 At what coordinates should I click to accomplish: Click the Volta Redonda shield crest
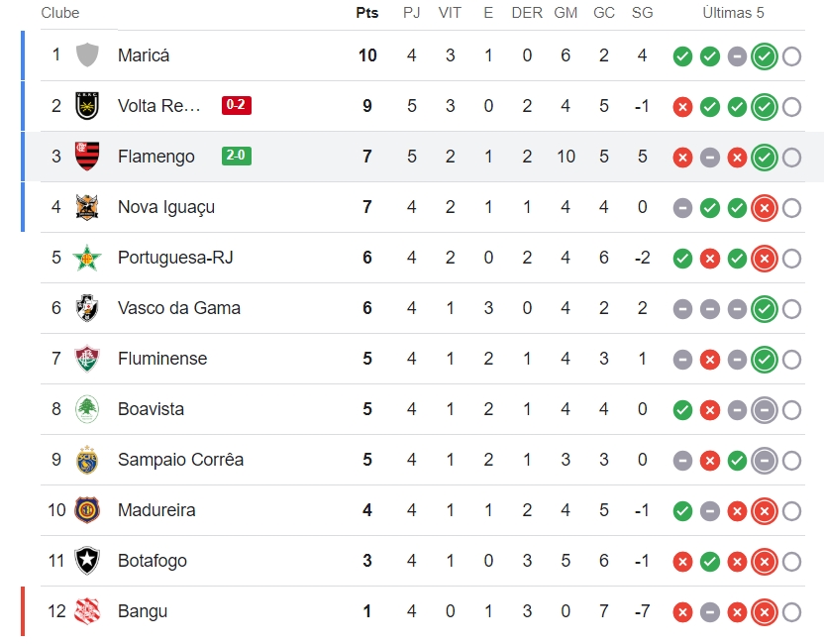tap(87, 106)
